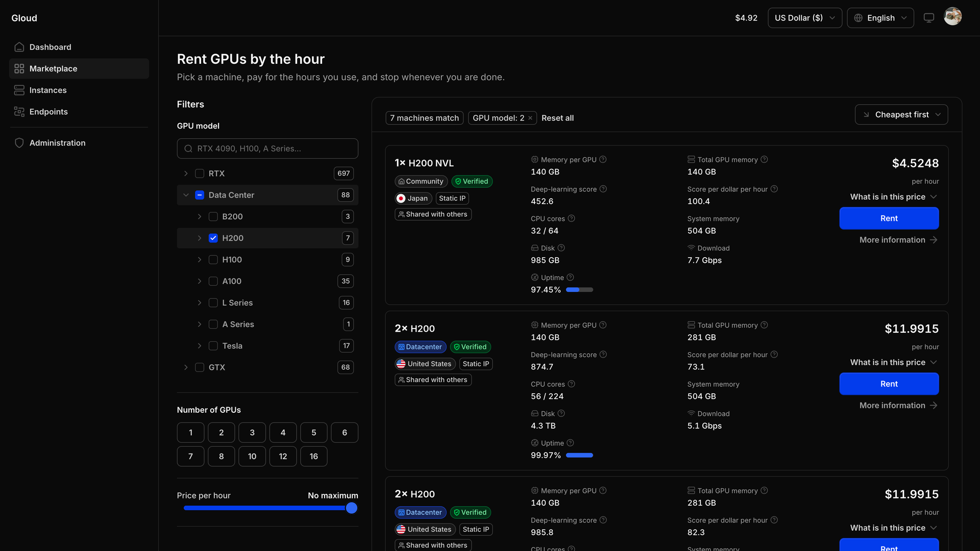Open the Instances section
Viewport: 980px width, 551px height.
[x=79, y=90]
